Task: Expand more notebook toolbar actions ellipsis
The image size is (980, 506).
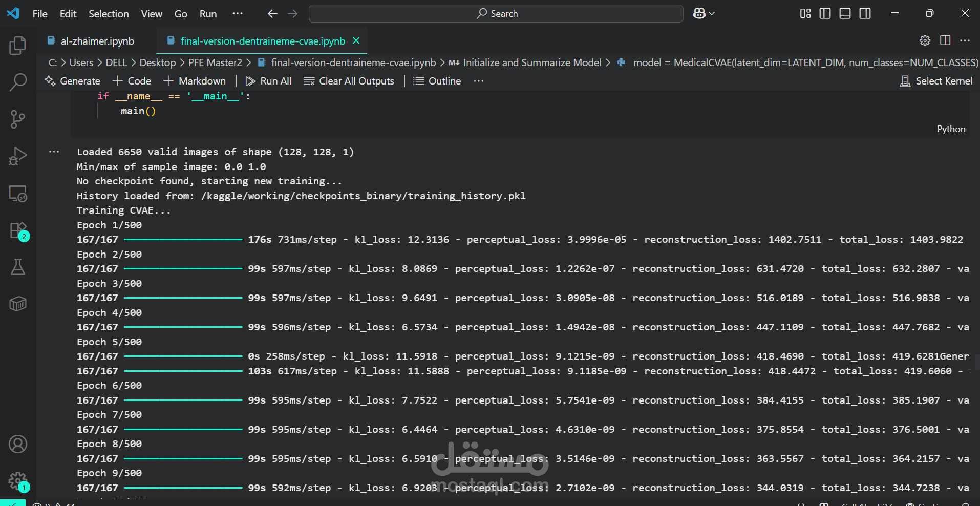Action: (478, 81)
